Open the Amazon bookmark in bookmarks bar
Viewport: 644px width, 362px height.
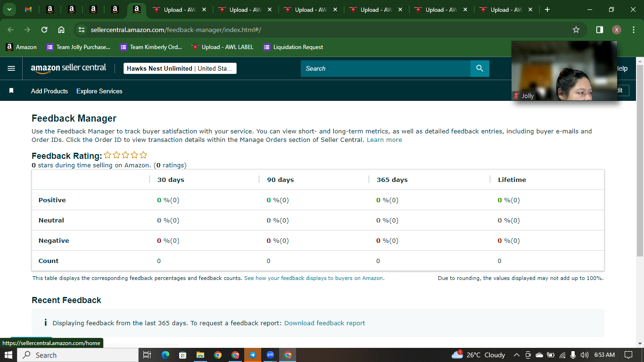(21, 47)
